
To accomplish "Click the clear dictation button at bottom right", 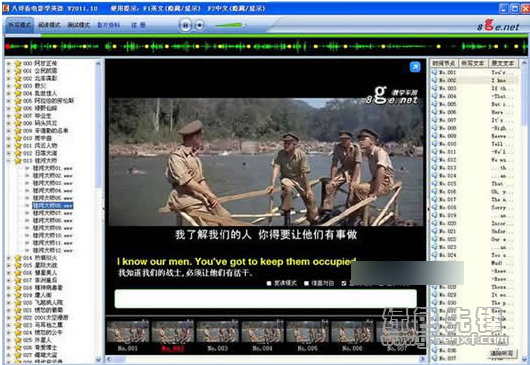I will (x=502, y=353).
